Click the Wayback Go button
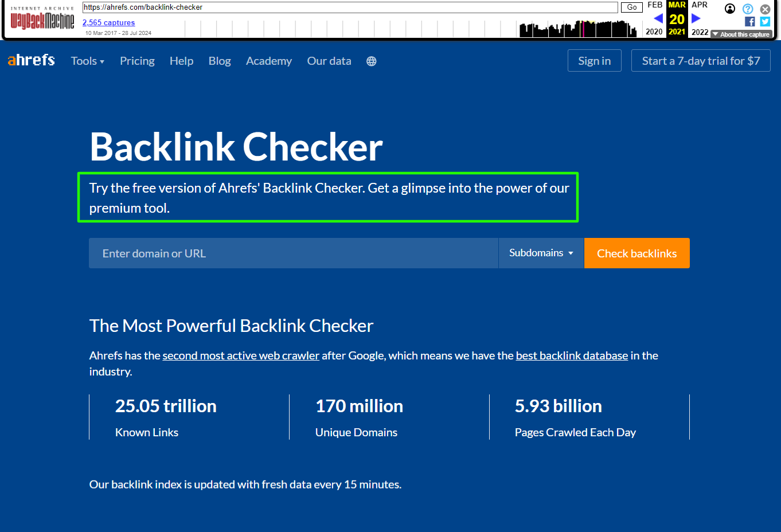This screenshot has width=781, height=532. pyautogui.click(x=632, y=7)
